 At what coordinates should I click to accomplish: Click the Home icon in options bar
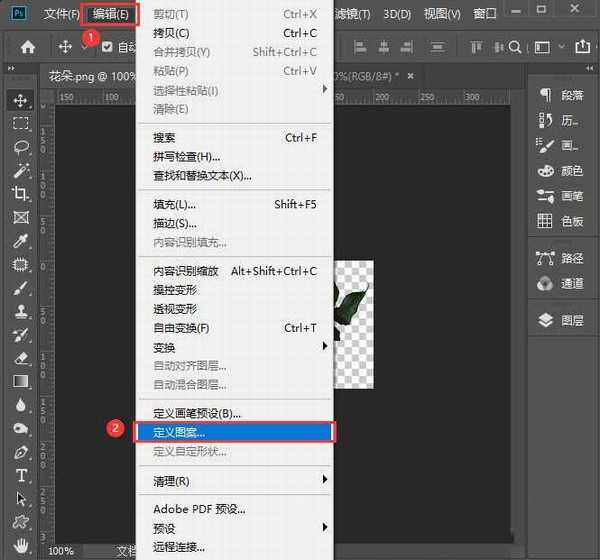pos(28,47)
